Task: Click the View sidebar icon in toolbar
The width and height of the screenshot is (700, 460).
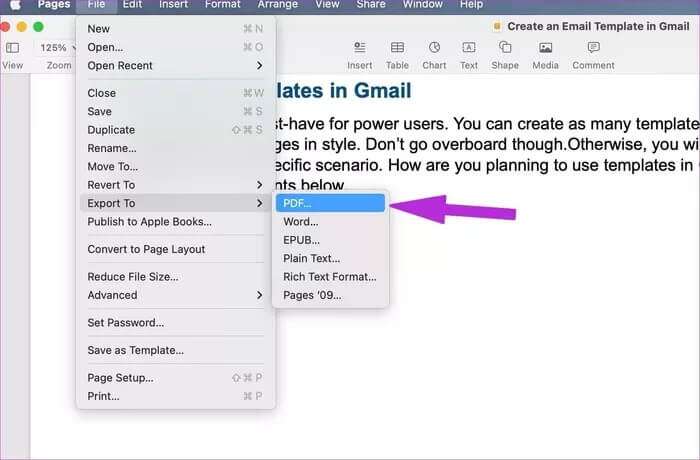Action: tap(12, 47)
